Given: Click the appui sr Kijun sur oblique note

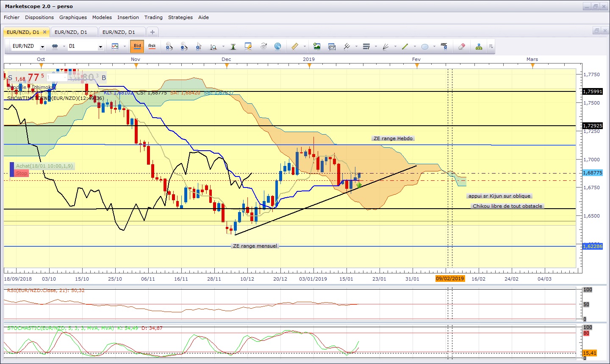Looking at the screenshot, I should (499, 196).
